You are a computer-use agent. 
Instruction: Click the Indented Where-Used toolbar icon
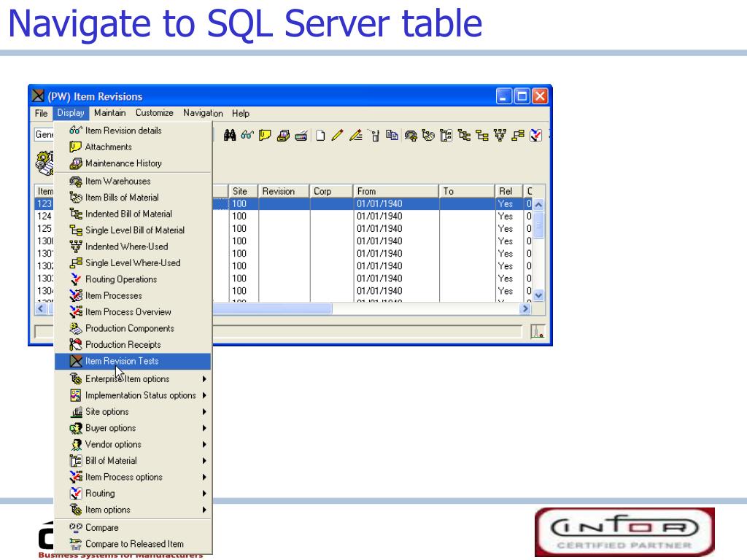(500, 135)
